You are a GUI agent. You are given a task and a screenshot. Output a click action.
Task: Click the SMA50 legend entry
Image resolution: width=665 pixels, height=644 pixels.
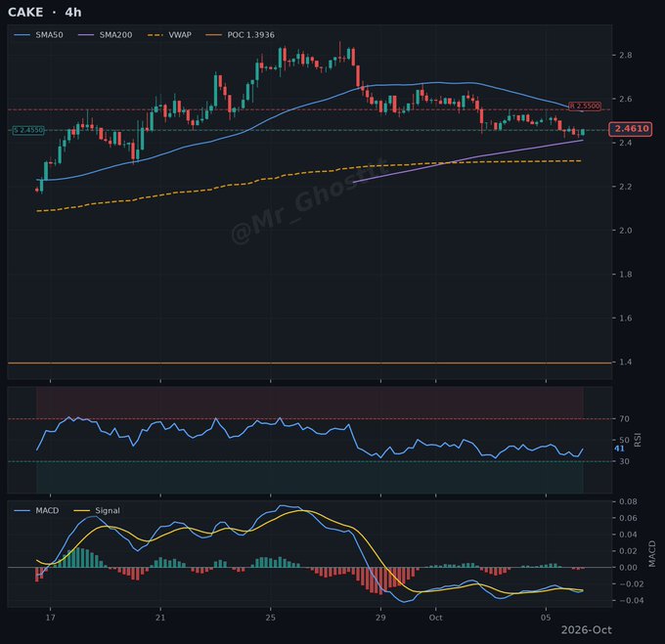pyautogui.click(x=38, y=35)
